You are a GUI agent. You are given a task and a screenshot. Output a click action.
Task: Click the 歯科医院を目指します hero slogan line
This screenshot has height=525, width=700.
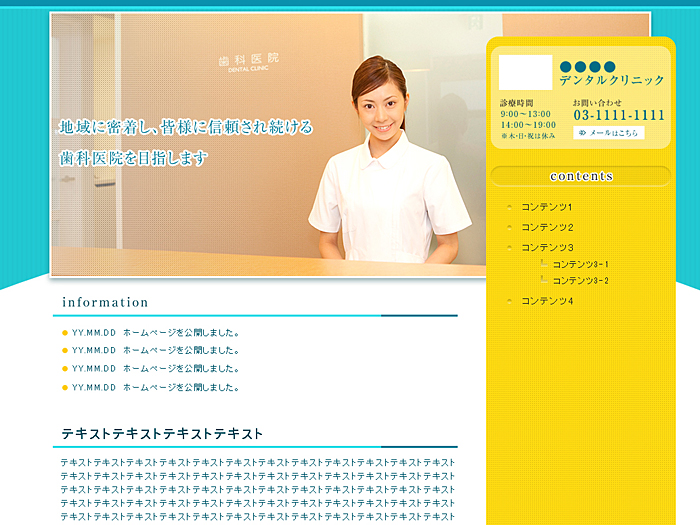pyautogui.click(x=133, y=158)
